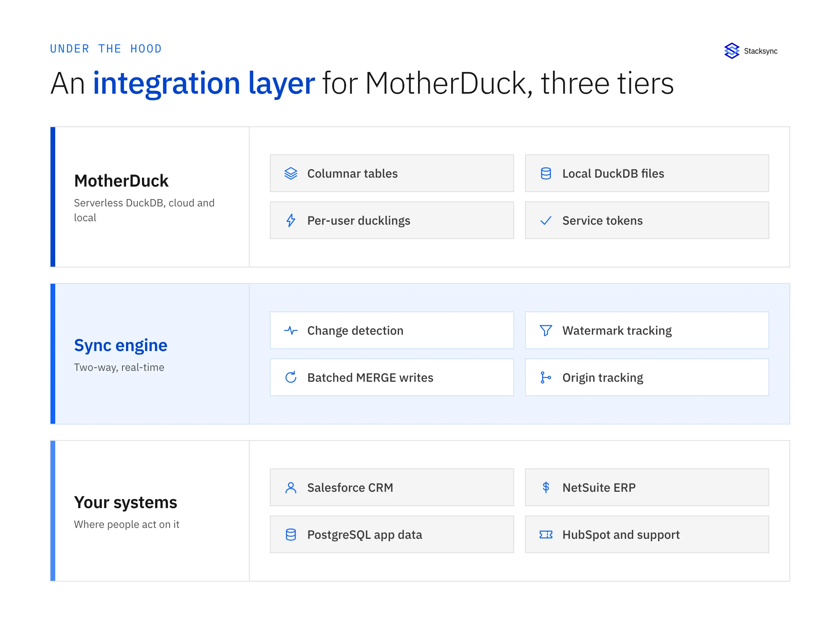Click the Two-way, real-time subtitle

pyautogui.click(x=119, y=367)
